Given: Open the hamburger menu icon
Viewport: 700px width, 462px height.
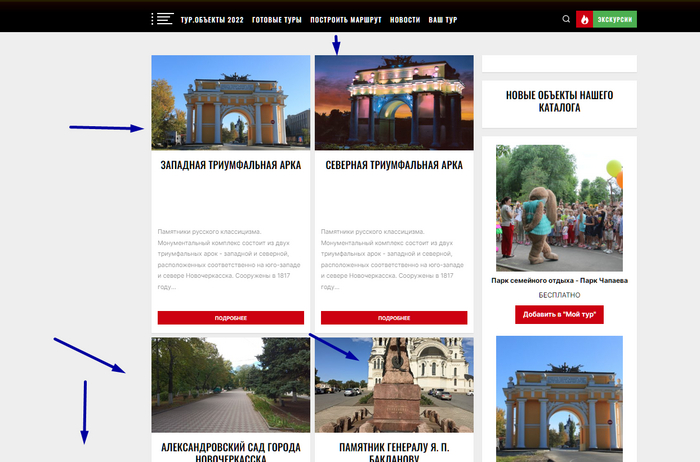Looking at the screenshot, I should (x=163, y=19).
